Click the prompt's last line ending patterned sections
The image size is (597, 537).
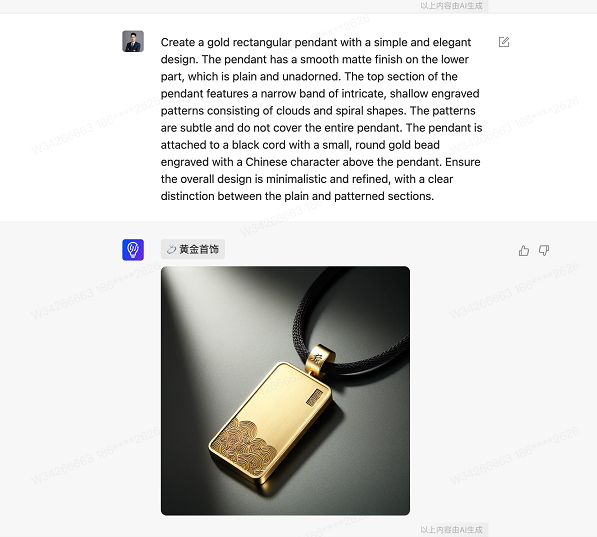[297, 196]
